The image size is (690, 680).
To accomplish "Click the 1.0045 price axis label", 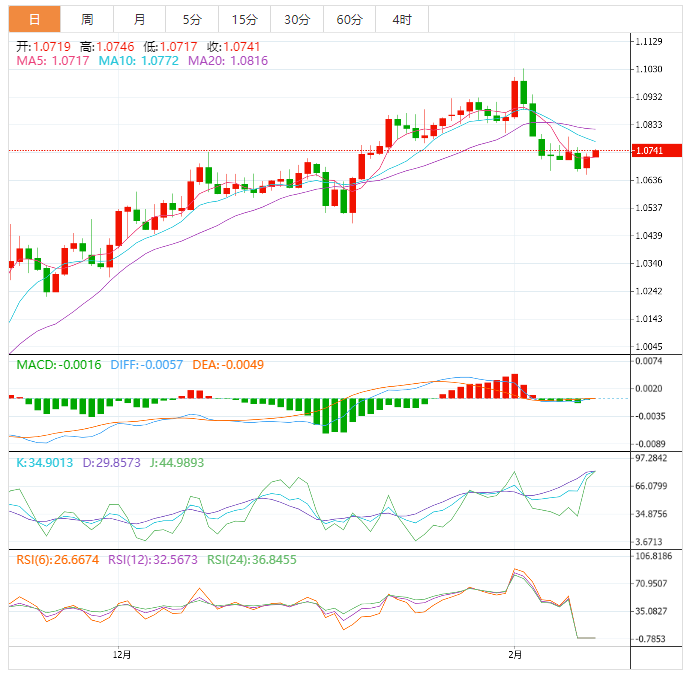I will click(649, 346).
